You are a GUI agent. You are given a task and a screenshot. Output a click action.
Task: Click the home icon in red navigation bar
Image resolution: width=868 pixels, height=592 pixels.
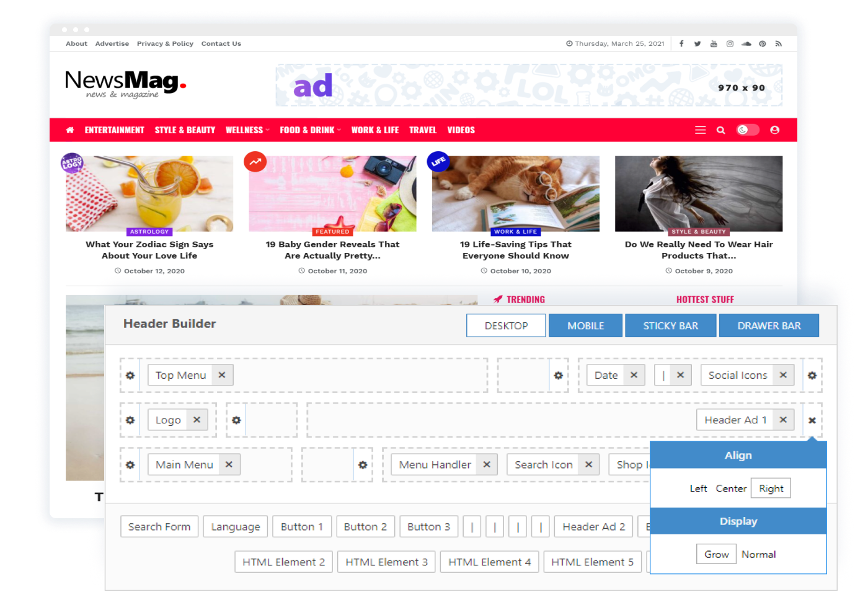tap(70, 130)
